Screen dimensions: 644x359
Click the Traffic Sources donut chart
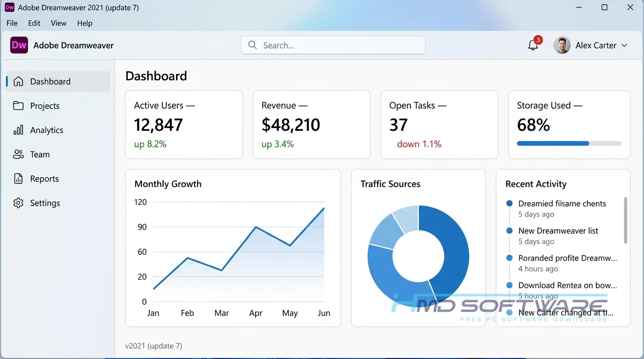pyautogui.click(x=418, y=256)
